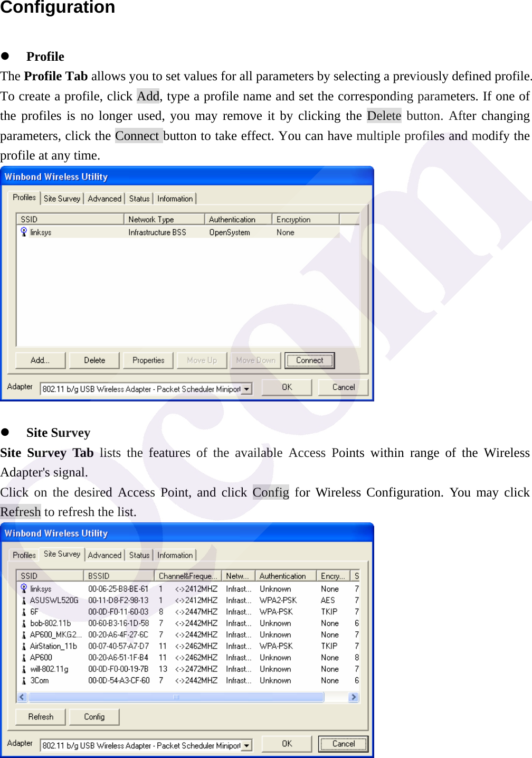Click the 6F network signal icon
This screenshot has width=532, height=758.
24,612
